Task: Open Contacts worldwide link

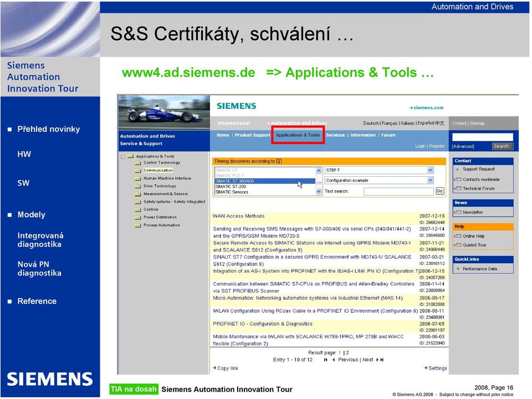Action: click(x=481, y=180)
